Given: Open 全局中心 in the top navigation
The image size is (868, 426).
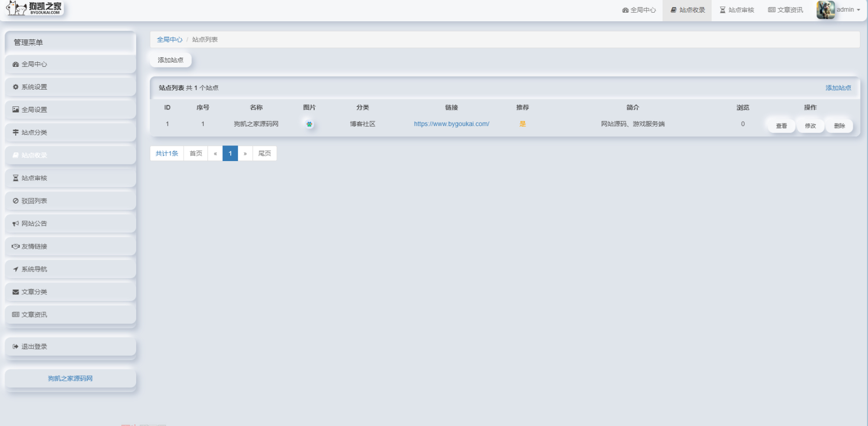Looking at the screenshot, I should [x=639, y=10].
